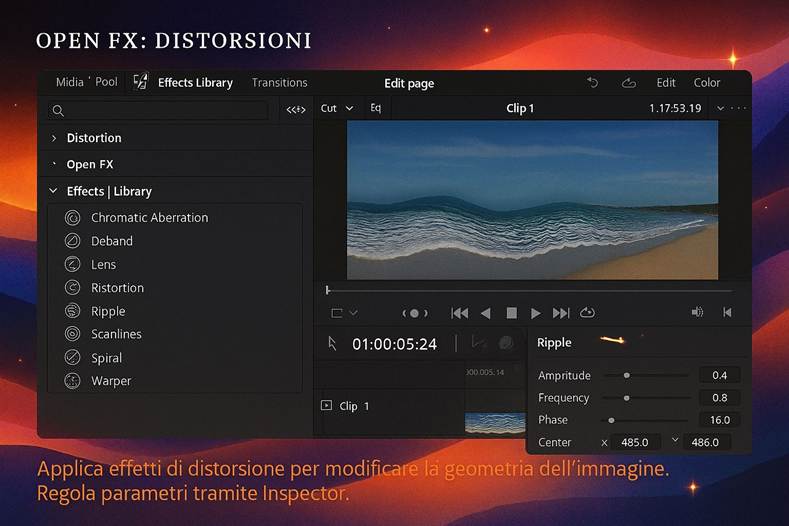This screenshot has height=526, width=789.
Task: Click the Scanlines effect icon
Action: tap(72, 334)
